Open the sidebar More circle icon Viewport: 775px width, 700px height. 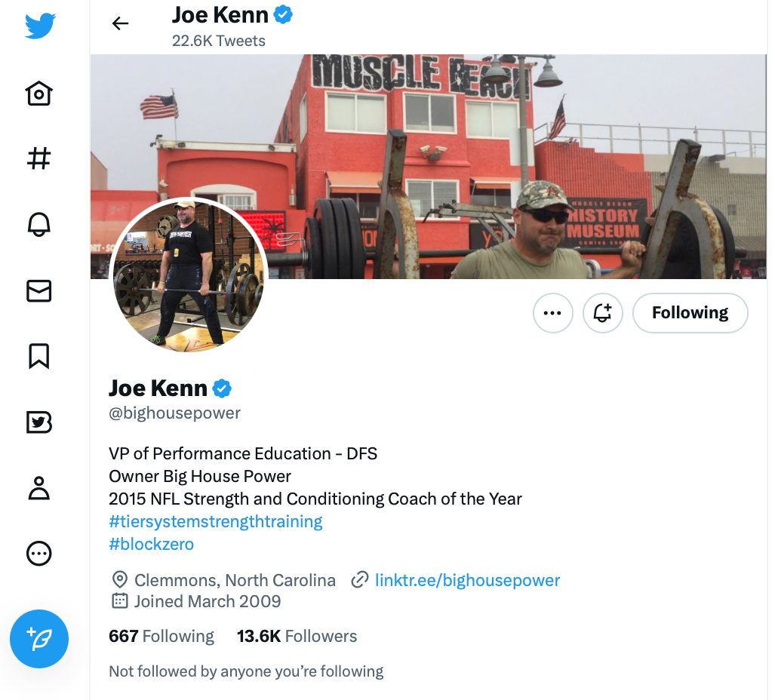[39, 553]
